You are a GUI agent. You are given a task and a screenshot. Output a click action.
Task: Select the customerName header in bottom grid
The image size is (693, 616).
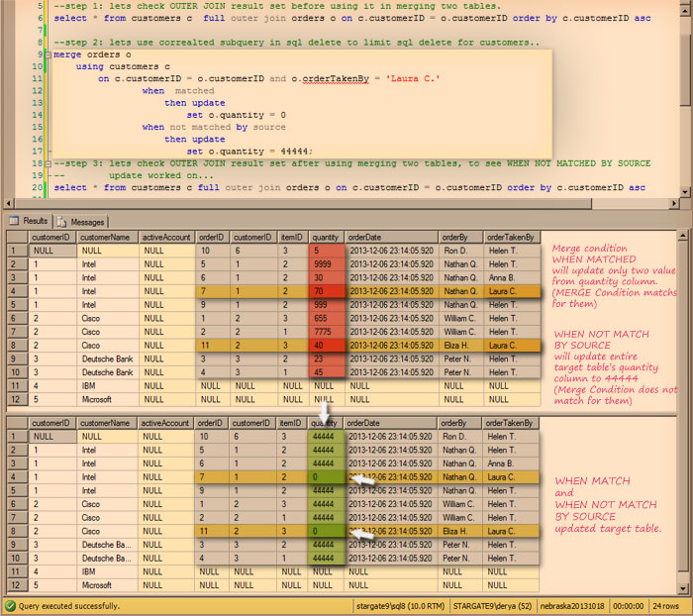pos(105,422)
